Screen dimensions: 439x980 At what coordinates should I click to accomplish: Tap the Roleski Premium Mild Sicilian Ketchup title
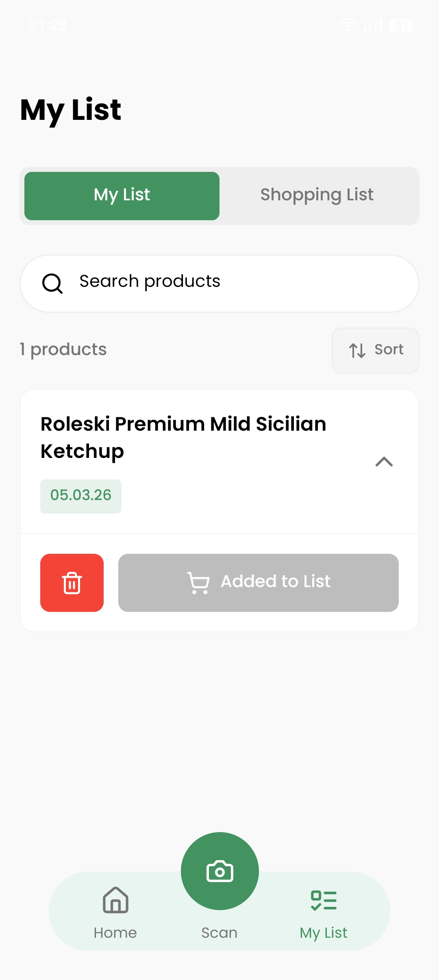pos(183,437)
